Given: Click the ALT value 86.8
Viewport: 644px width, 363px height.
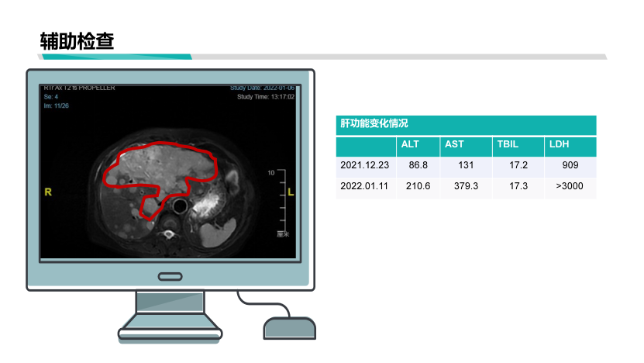Looking at the screenshot, I should [418, 165].
